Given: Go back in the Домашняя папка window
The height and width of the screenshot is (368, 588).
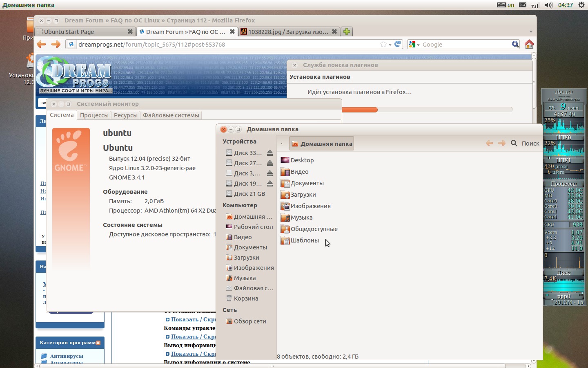Looking at the screenshot, I should click(490, 143).
